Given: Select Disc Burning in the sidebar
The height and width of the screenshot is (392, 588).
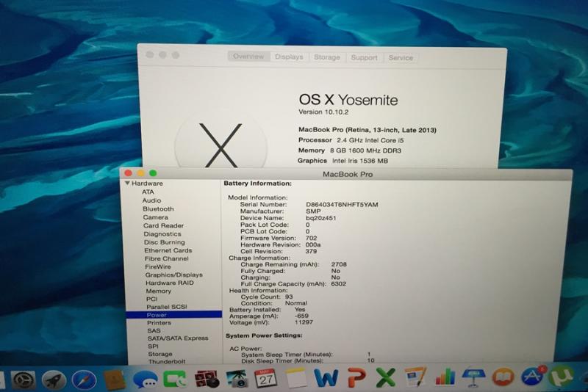Looking at the screenshot, I should (x=164, y=242).
